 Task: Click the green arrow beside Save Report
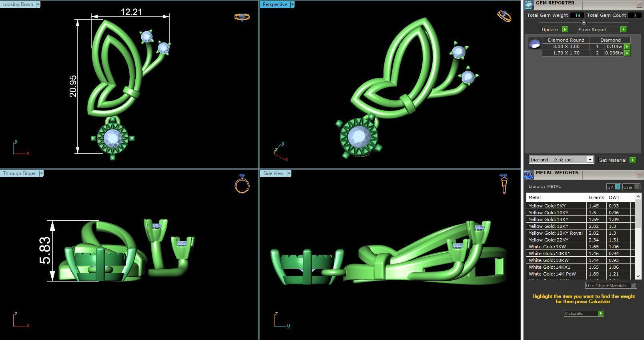pyautogui.click(x=623, y=30)
